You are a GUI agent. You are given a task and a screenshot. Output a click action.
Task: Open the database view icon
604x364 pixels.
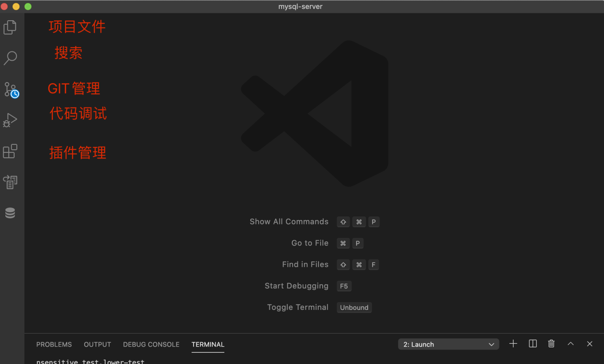[10, 213]
